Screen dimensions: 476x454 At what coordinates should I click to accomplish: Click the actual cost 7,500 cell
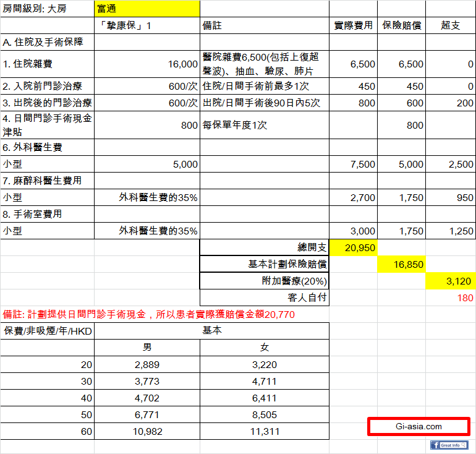354,164
